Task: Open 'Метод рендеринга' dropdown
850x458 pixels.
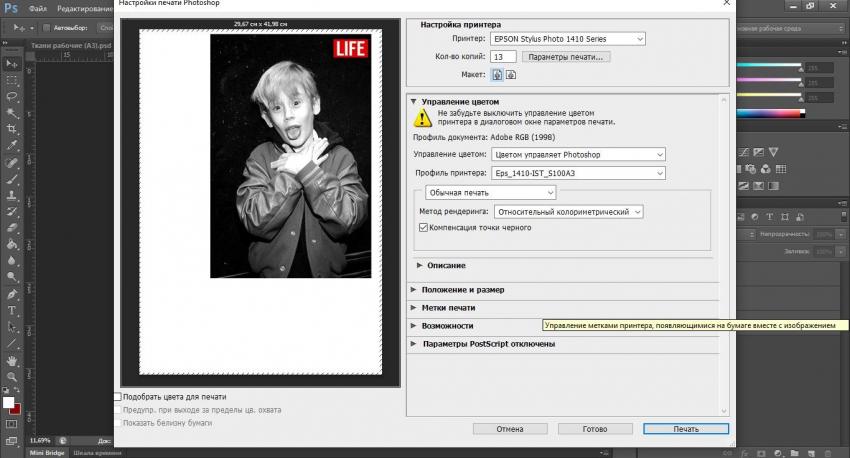Action: tap(567, 212)
